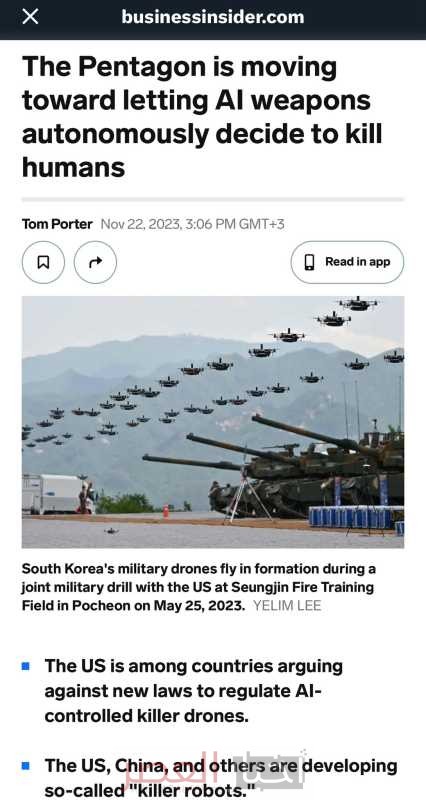Tap the YELIM LEE photo credit
Image resolution: width=426 pixels, height=800 pixels.
click(287, 606)
